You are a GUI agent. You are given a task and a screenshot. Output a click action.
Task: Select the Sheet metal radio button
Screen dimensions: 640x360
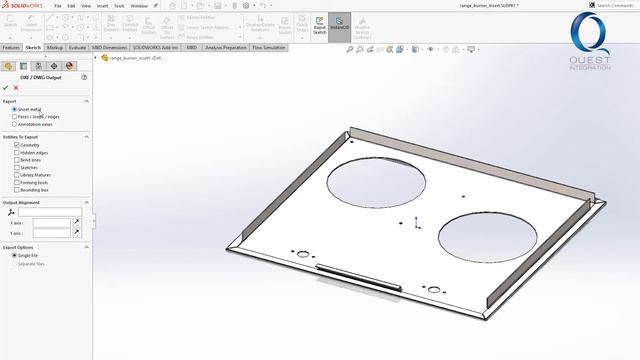[14, 109]
